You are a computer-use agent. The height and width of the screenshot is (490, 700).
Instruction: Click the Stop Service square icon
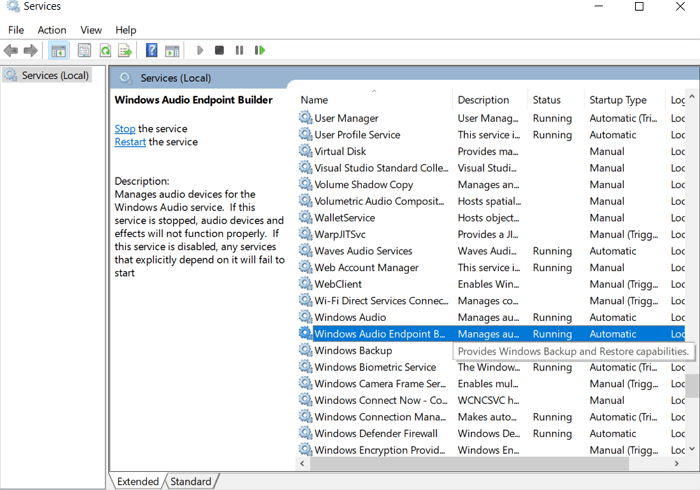[219, 50]
